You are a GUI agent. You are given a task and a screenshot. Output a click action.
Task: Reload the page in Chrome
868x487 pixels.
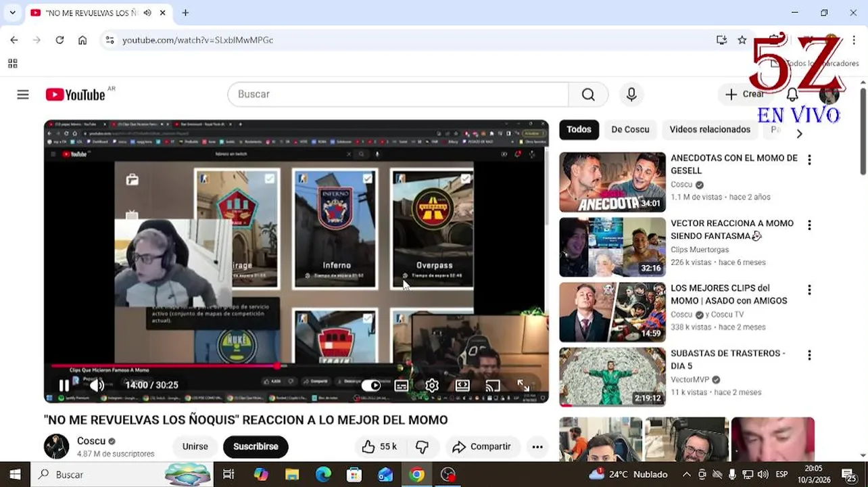click(x=59, y=40)
